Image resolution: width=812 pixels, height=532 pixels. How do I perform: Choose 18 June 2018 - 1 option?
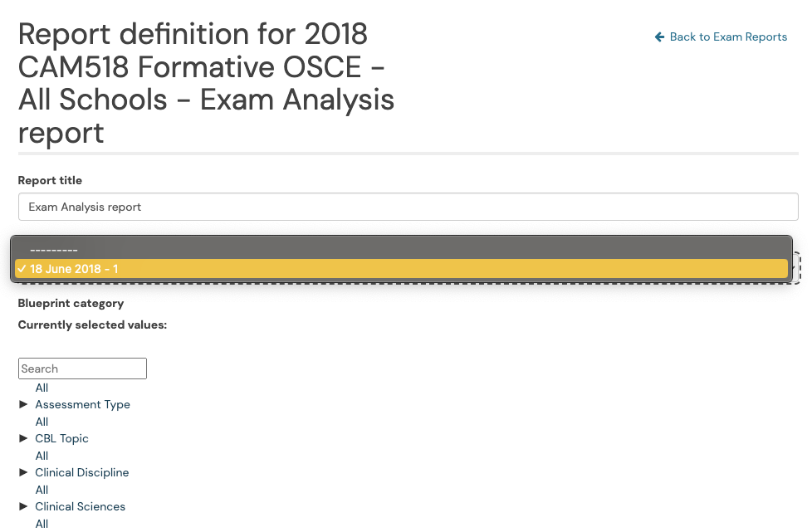click(401, 269)
